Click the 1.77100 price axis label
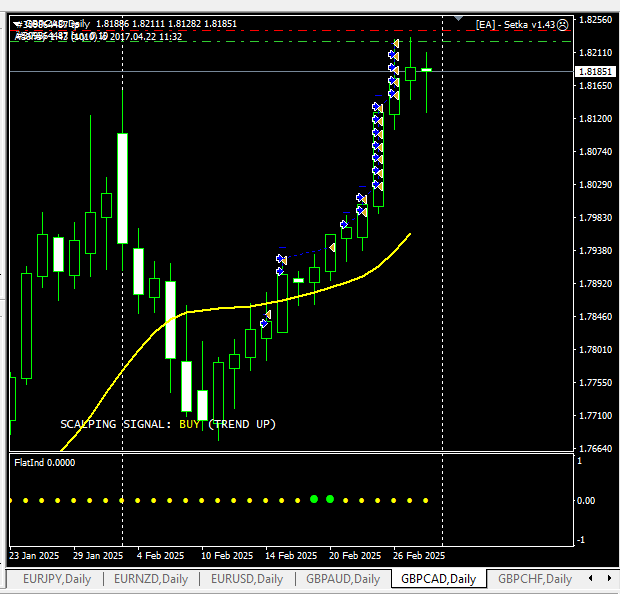Viewport: 620px width, 594px height. [x=595, y=416]
